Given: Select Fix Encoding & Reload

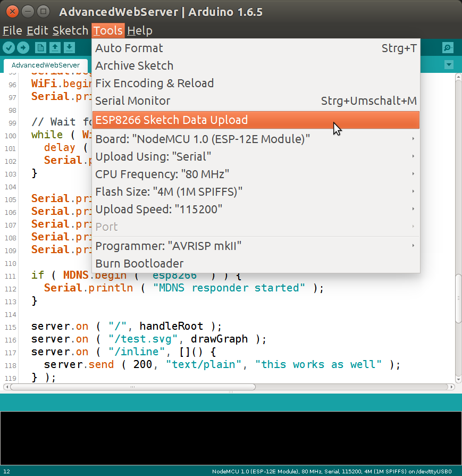Looking at the screenshot, I should point(256,83).
